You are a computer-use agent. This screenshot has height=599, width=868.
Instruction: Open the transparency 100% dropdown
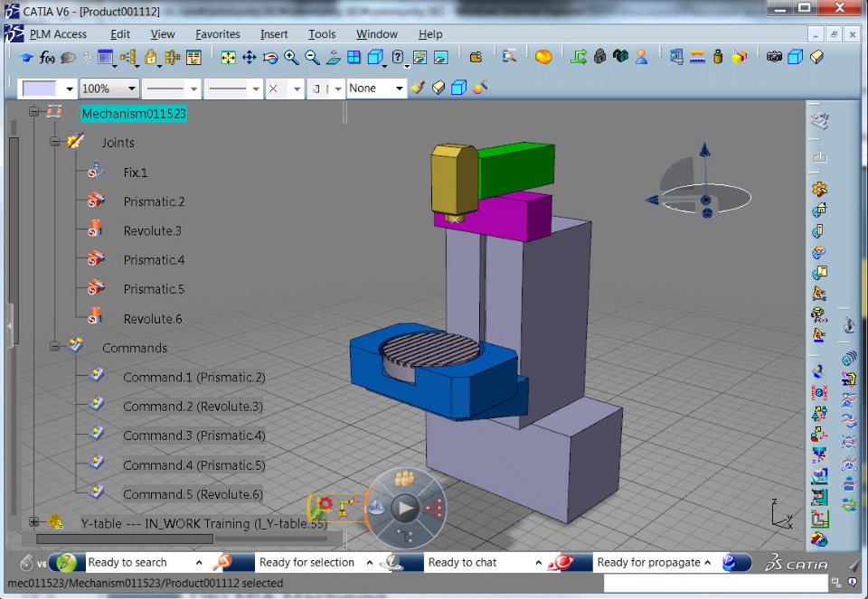pyautogui.click(x=132, y=89)
